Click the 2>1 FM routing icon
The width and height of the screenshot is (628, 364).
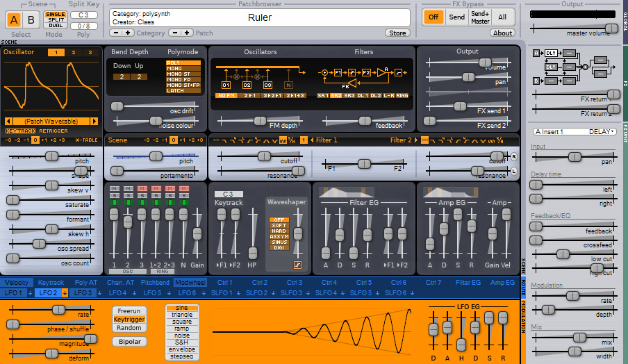(x=249, y=96)
